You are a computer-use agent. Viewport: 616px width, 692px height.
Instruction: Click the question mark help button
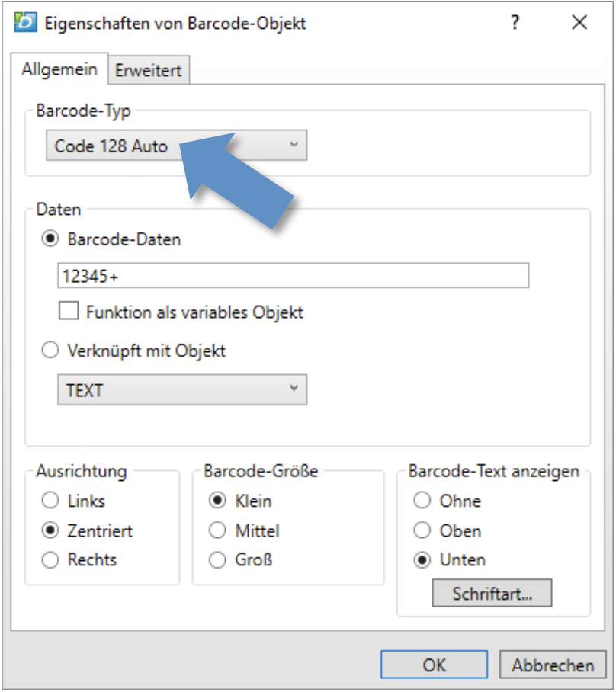(x=516, y=24)
